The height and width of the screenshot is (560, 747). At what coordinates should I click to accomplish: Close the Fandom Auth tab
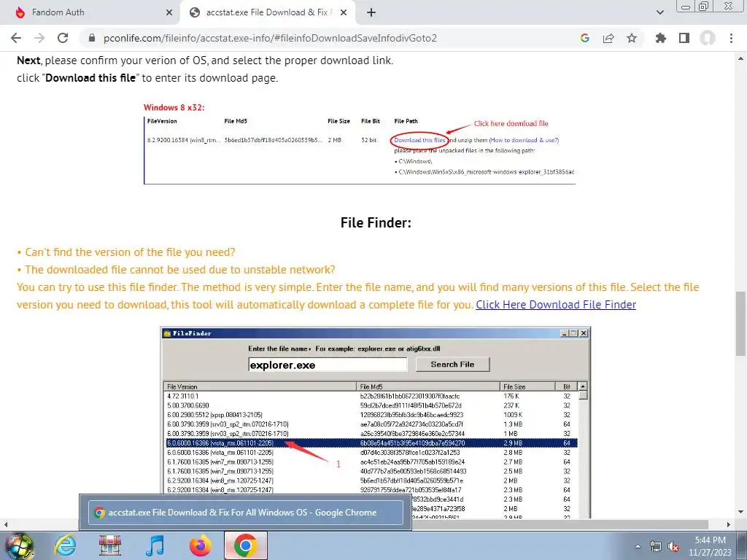point(169,13)
